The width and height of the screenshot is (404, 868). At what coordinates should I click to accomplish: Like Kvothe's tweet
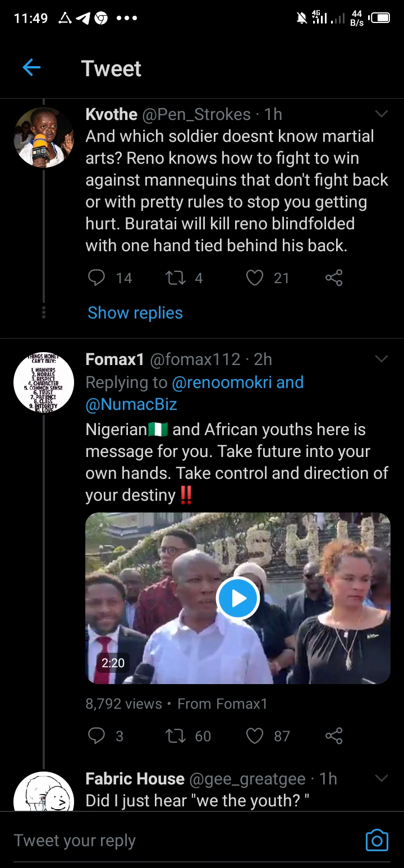coord(255,278)
